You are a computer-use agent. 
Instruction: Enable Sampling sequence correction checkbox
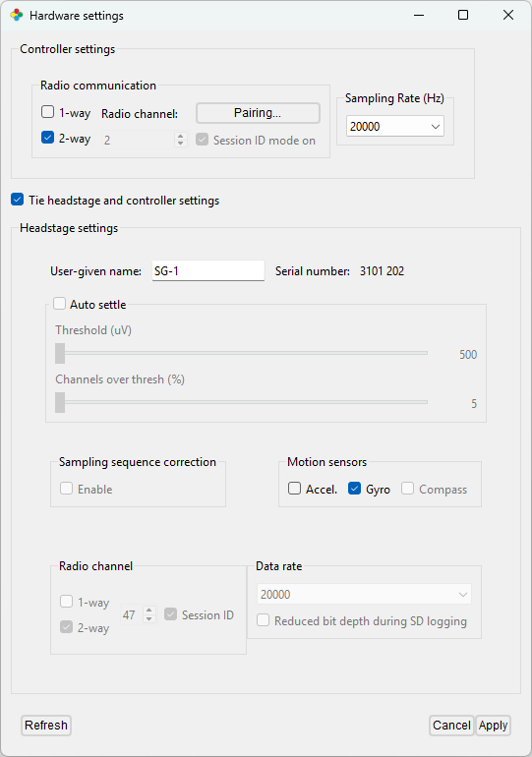point(66,488)
